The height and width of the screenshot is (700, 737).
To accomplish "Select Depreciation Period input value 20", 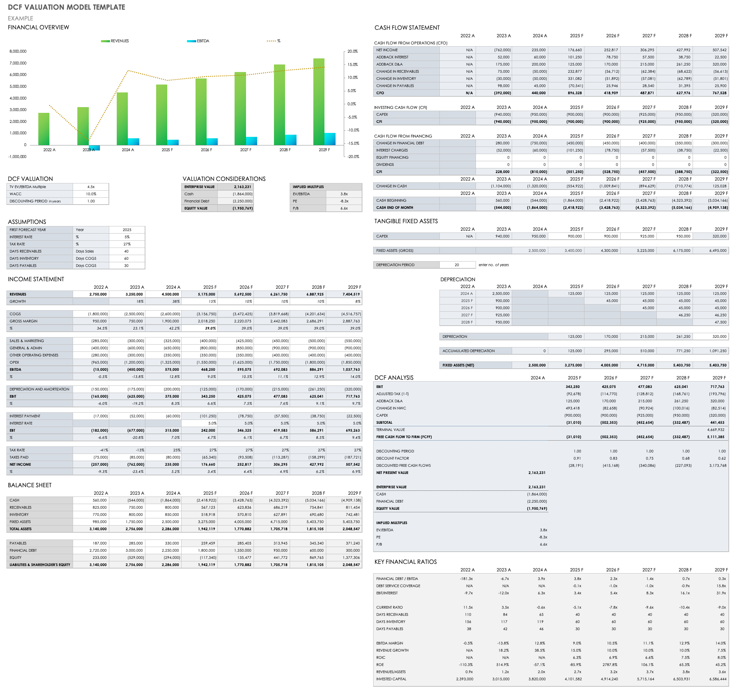I will coord(457,265).
